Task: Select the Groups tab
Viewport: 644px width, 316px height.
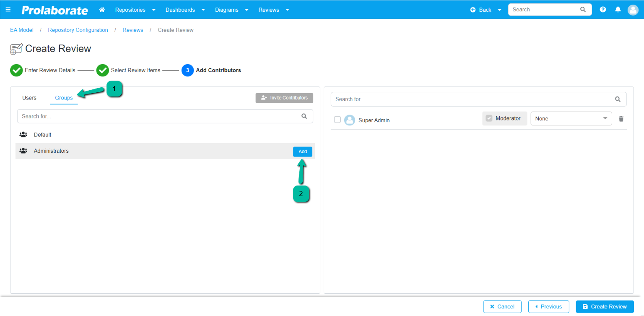Action: 64,98
